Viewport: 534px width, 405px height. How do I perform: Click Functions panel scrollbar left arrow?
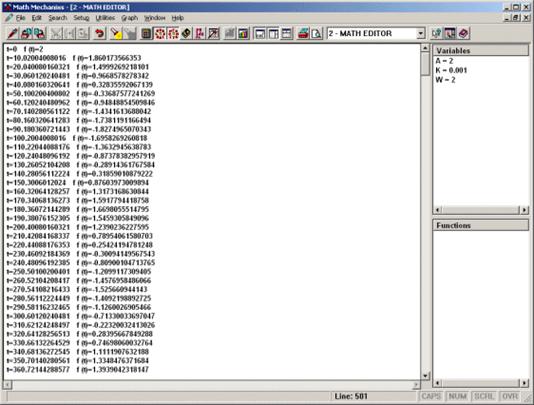(438, 383)
